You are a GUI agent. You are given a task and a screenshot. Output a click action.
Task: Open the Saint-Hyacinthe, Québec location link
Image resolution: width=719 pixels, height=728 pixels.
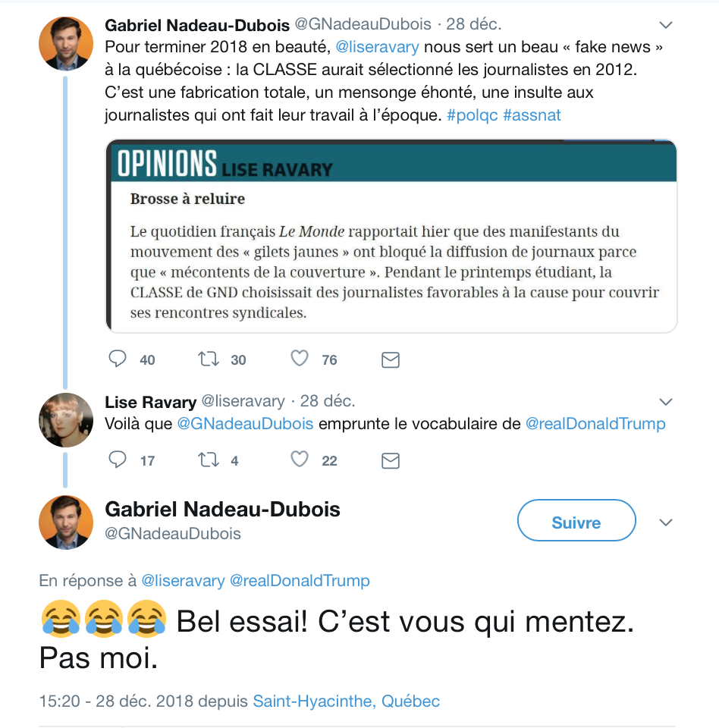pyautogui.click(x=346, y=701)
